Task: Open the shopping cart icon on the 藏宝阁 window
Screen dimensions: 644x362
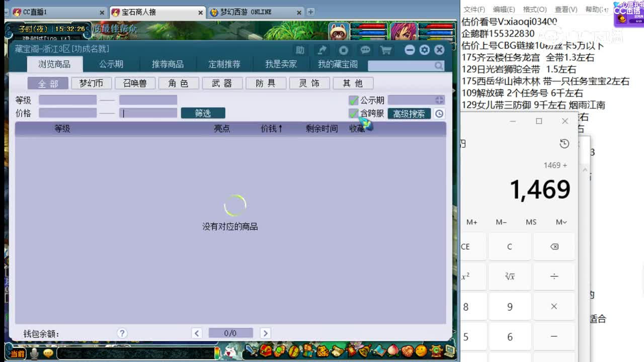Action: click(x=386, y=50)
